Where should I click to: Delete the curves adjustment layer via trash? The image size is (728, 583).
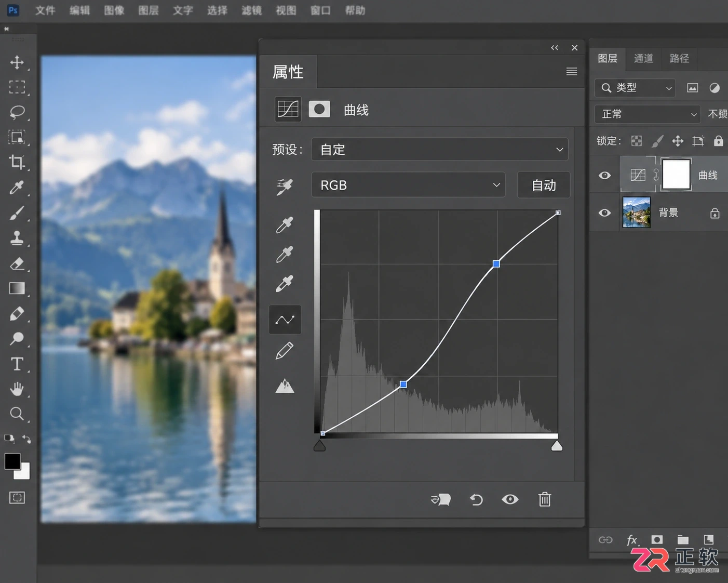pyautogui.click(x=545, y=499)
